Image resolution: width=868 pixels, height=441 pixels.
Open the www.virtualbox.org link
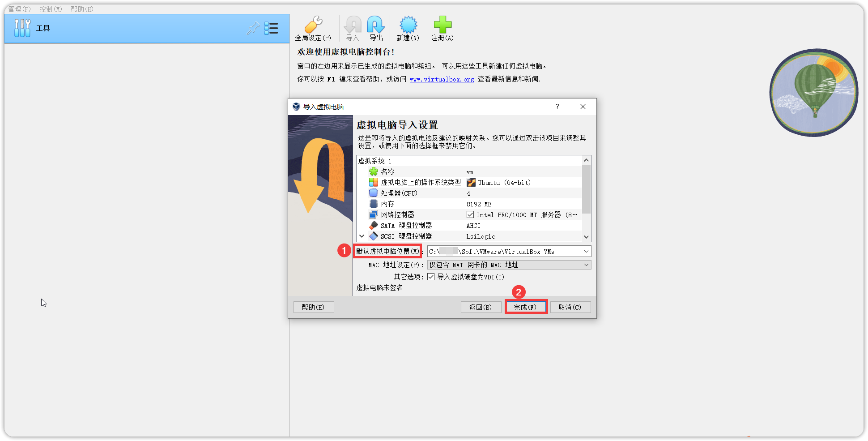[x=442, y=79]
